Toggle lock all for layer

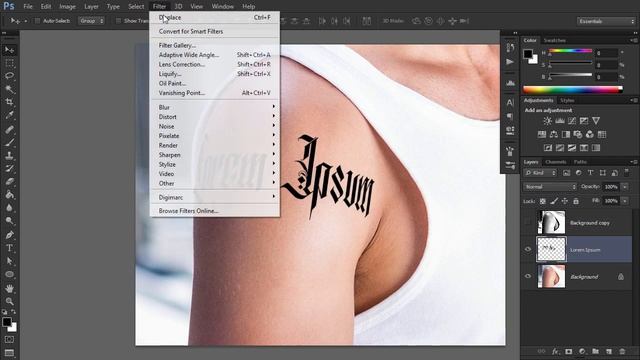pos(576,201)
